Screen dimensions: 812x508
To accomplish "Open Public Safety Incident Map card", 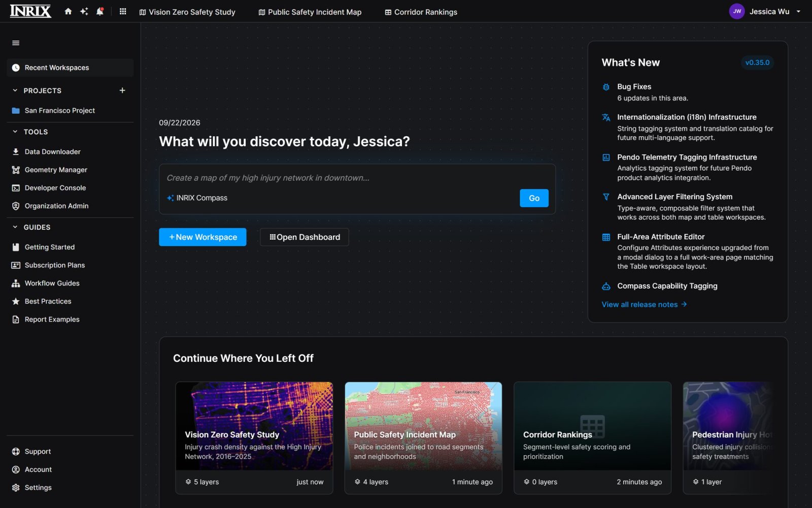I will [x=423, y=438].
